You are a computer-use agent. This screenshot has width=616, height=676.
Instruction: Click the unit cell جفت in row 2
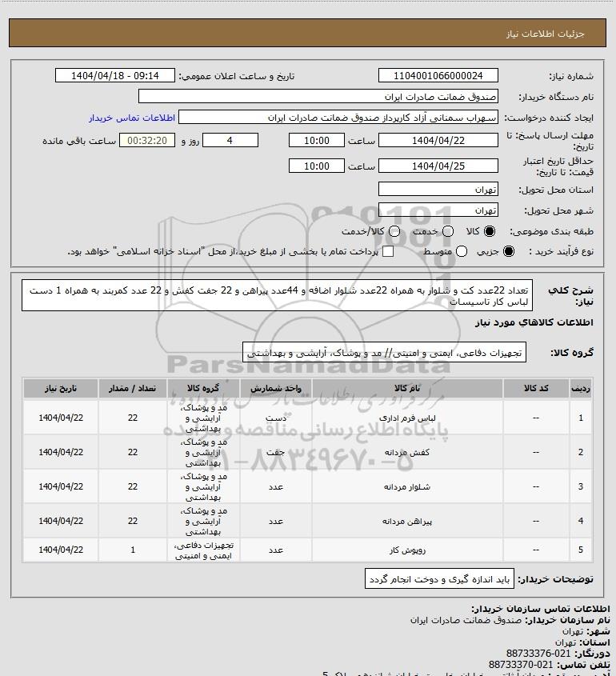[x=276, y=452]
